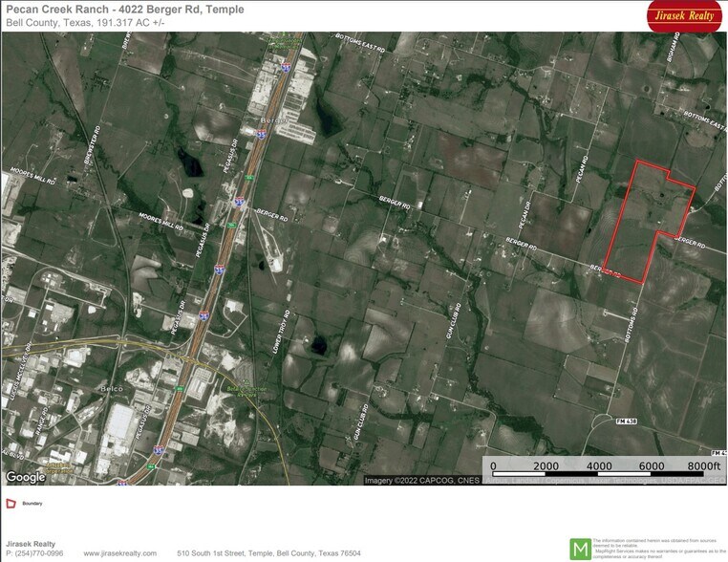Click the '6000' mark on the scale bar
The image size is (728, 562).
click(x=652, y=465)
